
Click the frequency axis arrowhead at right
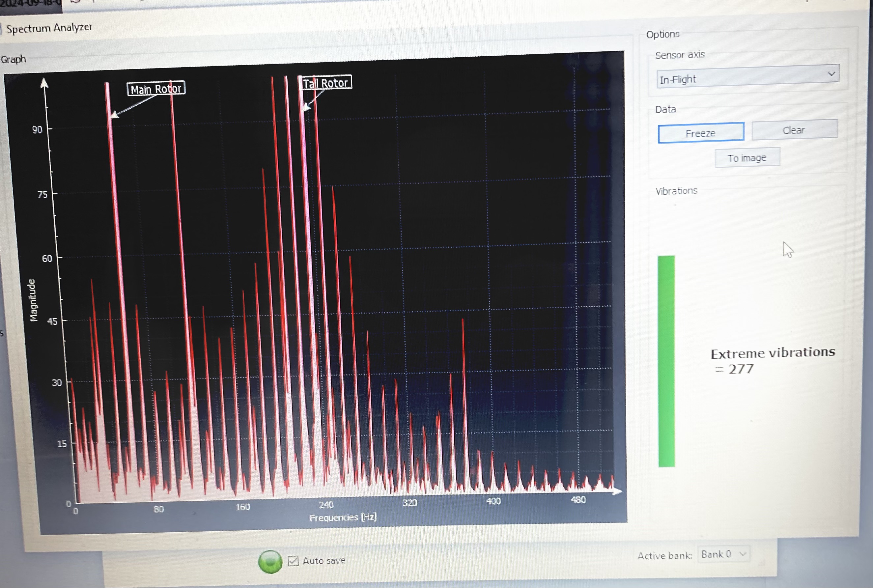617,491
